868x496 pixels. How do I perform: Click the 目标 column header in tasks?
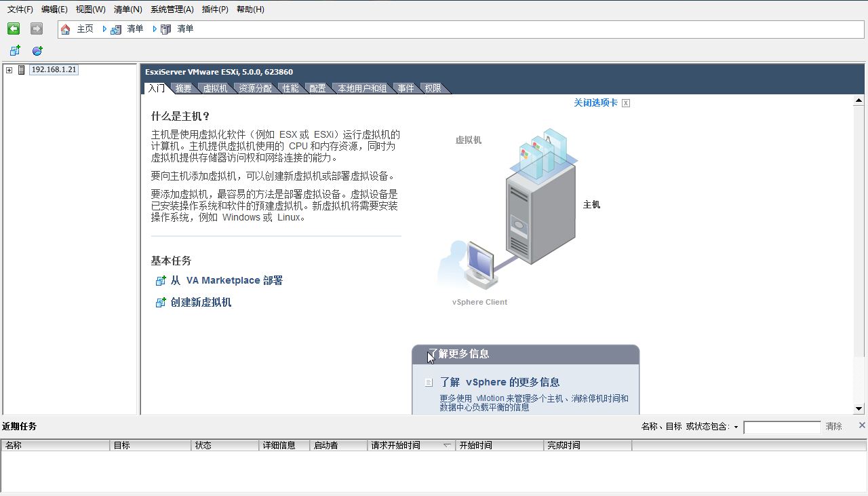tap(151, 446)
